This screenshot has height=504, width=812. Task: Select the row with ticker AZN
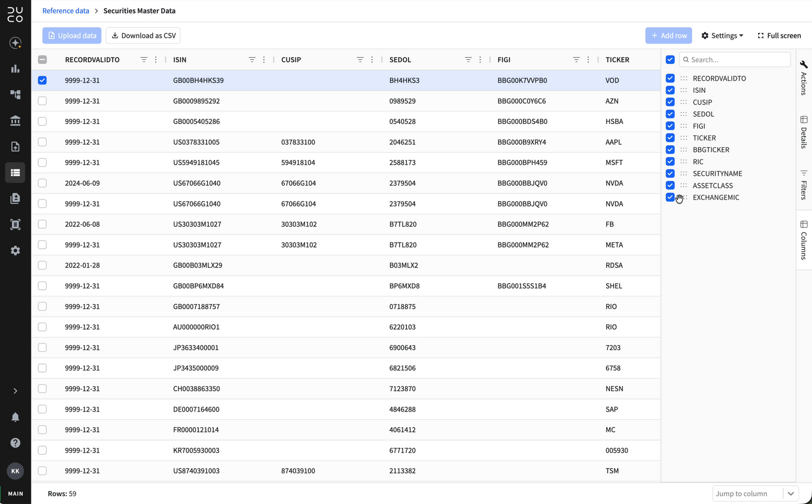point(42,101)
